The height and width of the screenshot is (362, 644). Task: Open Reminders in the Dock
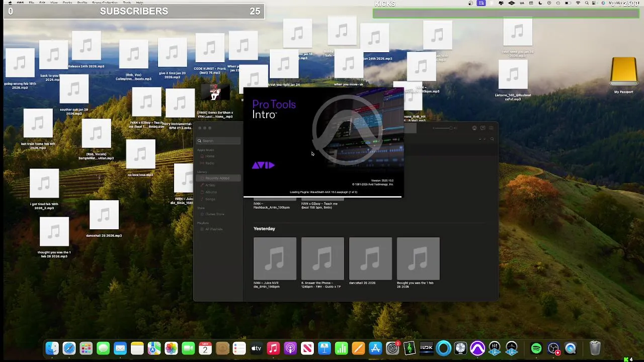[x=239, y=348]
